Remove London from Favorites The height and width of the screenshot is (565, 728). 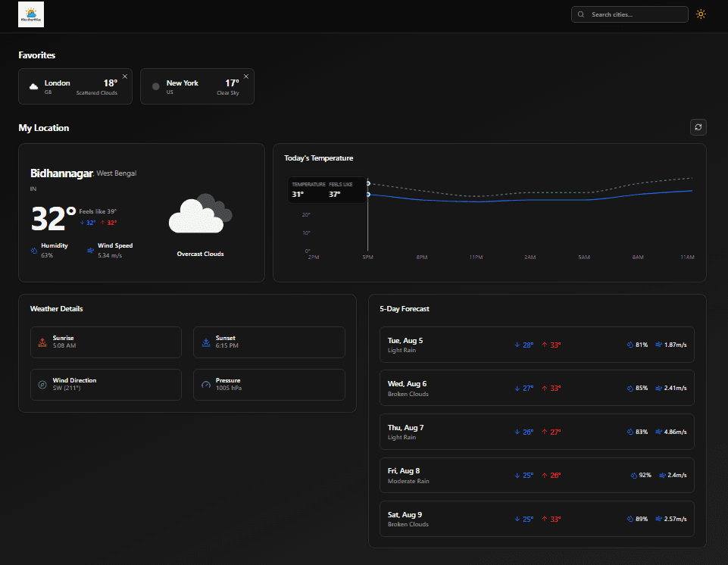point(124,76)
